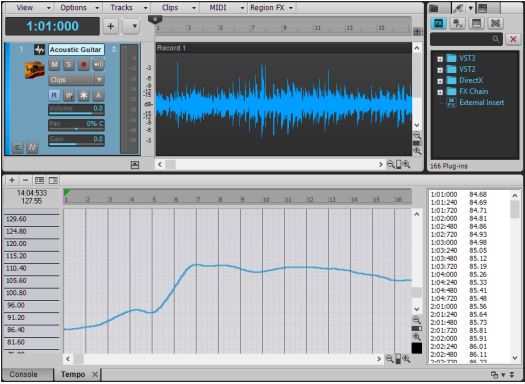The image size is (525, 384).
Task: Zoom in vertically in the clips pane
Action: pyautogui.click(x=417, y=151)
